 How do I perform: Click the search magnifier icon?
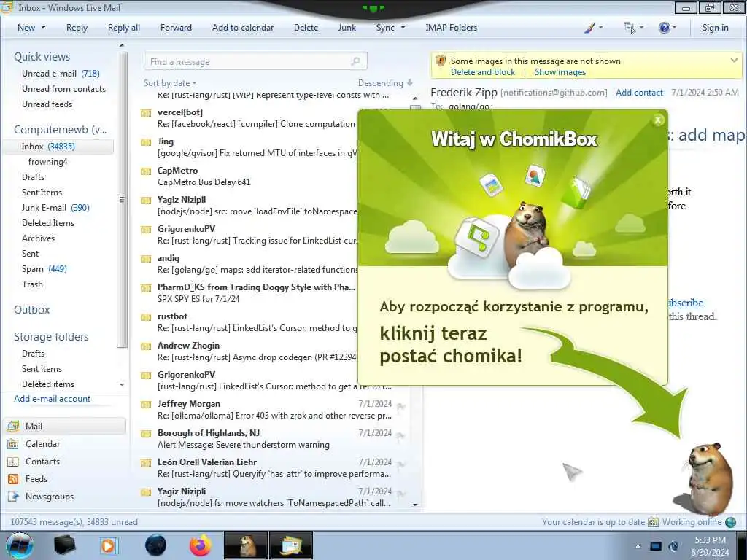click(355, 61)
